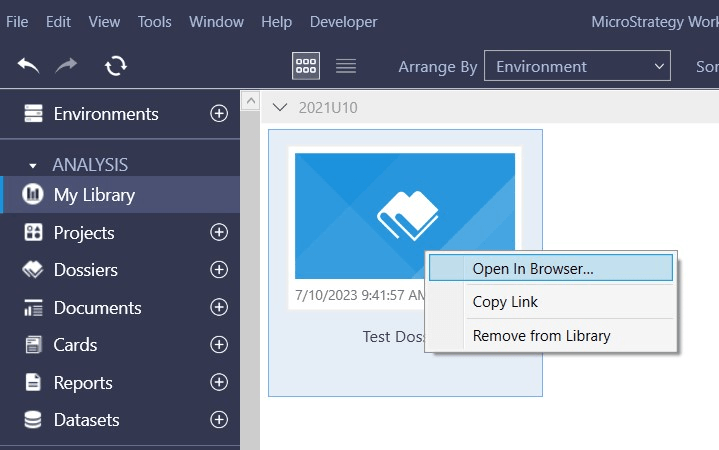Collapse the ANALYSIS section
The width and height of the screenshot is (719, 450).
33,165
